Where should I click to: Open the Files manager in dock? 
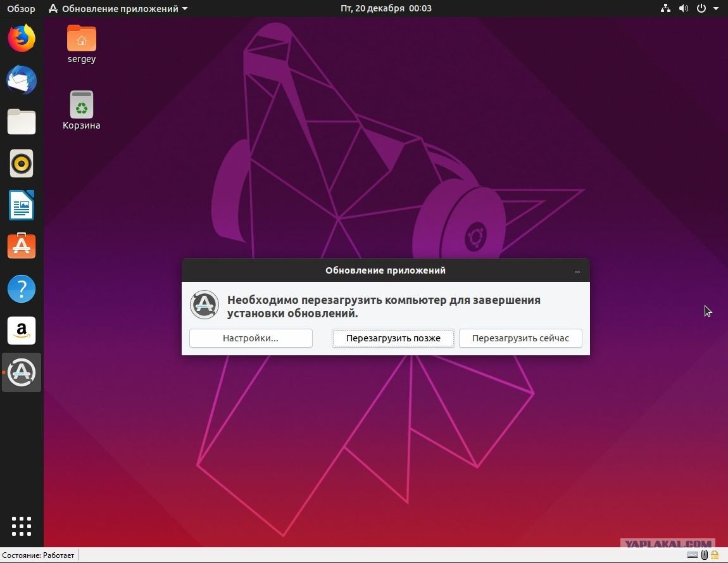(22, 122)
